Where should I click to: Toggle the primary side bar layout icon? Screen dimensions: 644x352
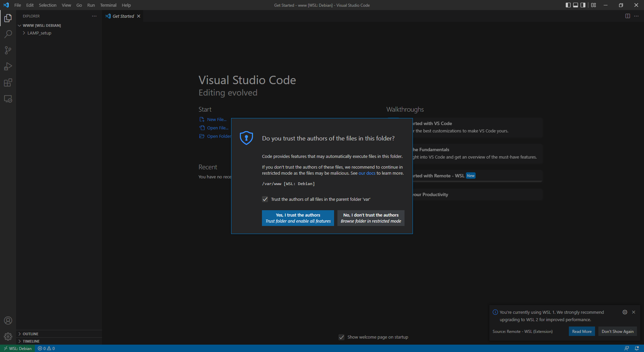568,5
